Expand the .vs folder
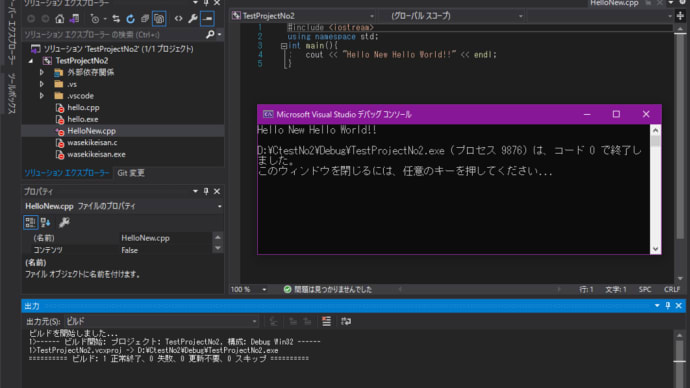Image resolution: width=690 pixels, height=388 pixels. (x=42, y=84)
